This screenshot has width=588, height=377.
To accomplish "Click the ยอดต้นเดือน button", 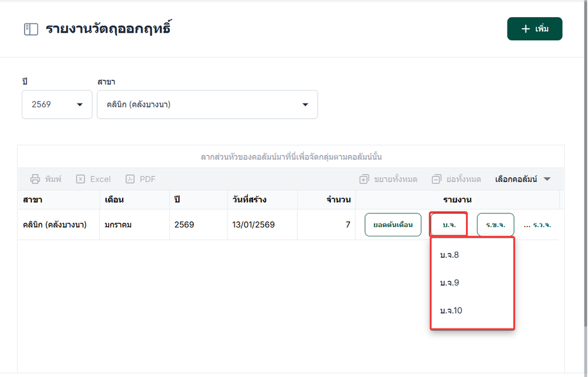I will click(x=393, y=225).
